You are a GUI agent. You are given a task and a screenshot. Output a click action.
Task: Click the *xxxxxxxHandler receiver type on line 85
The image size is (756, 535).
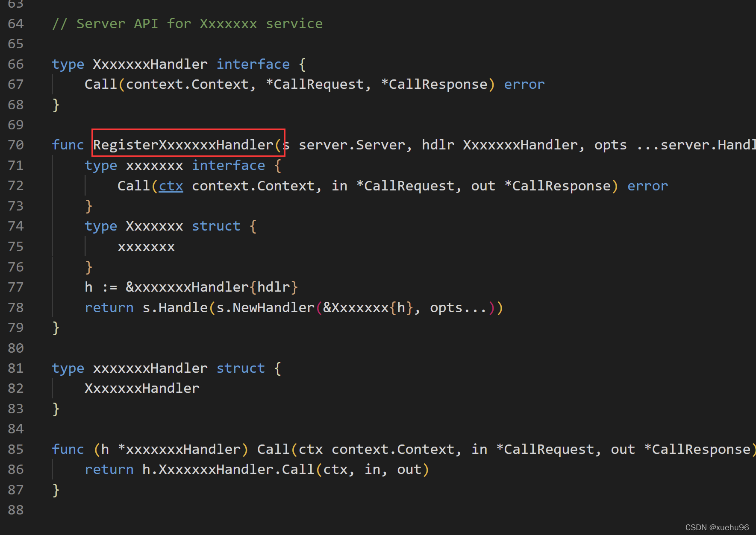click(x=179, y=449)
